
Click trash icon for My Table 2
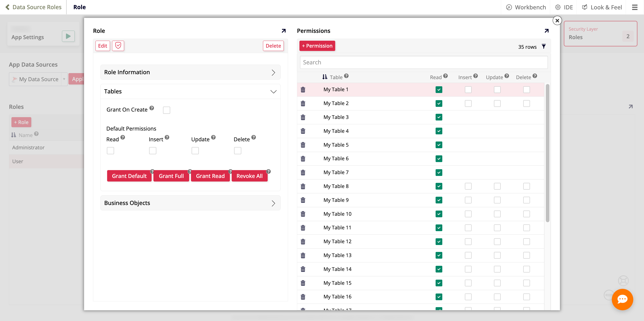(303, 103)
